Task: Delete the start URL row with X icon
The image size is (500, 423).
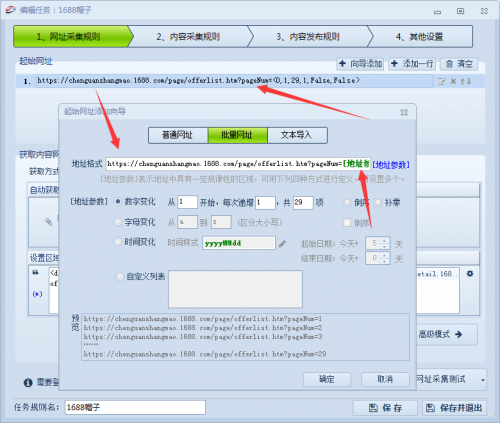Action: click(x=453, y=81)
